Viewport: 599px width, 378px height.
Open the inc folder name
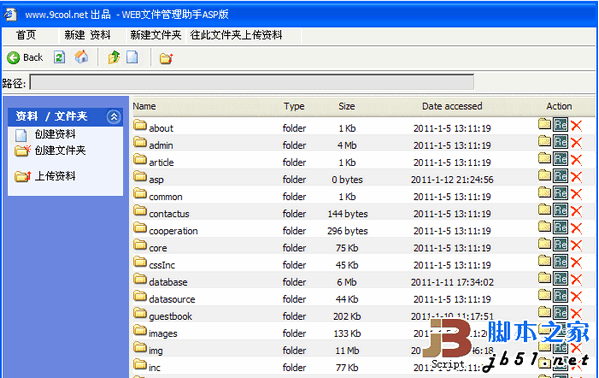point(154,368)
